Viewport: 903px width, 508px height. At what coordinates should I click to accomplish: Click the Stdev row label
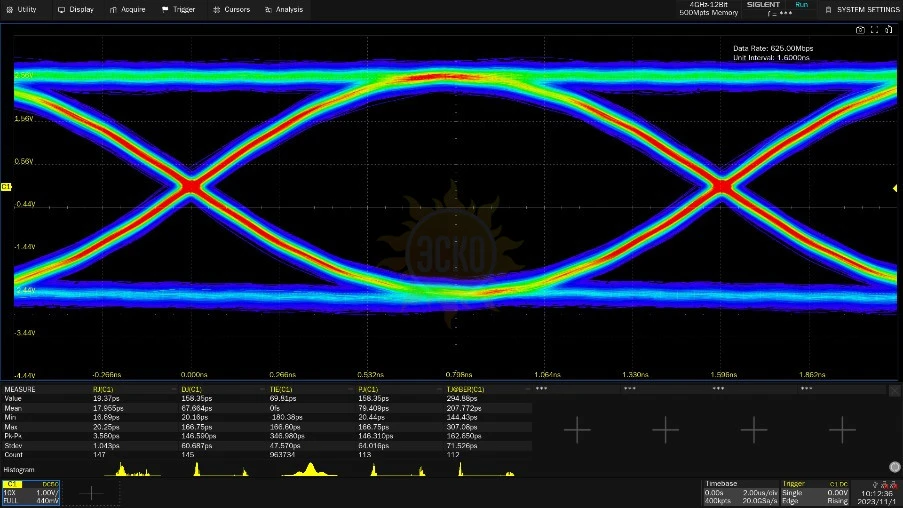click(13, 445)
